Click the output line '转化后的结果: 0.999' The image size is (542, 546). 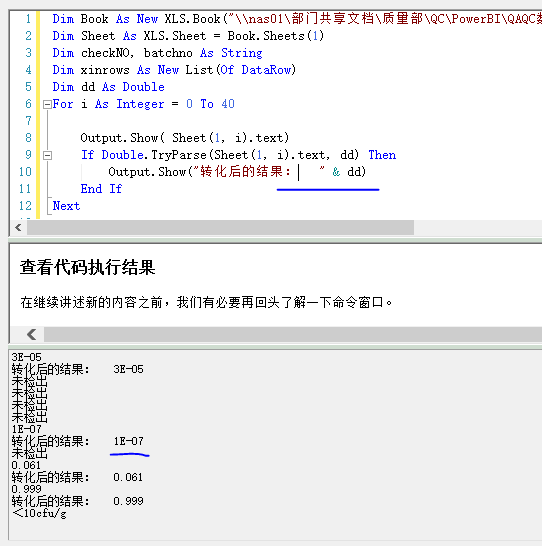click(77, 501)
